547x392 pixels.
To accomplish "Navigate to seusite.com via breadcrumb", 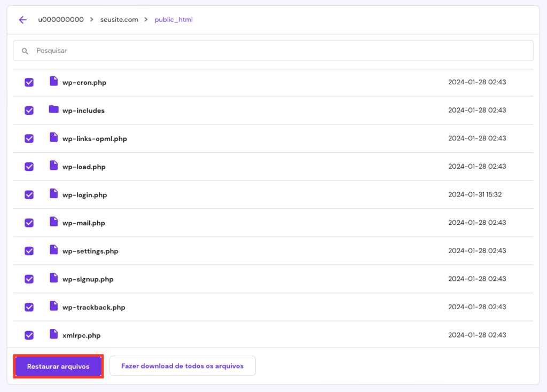I will tap(119, 20).
